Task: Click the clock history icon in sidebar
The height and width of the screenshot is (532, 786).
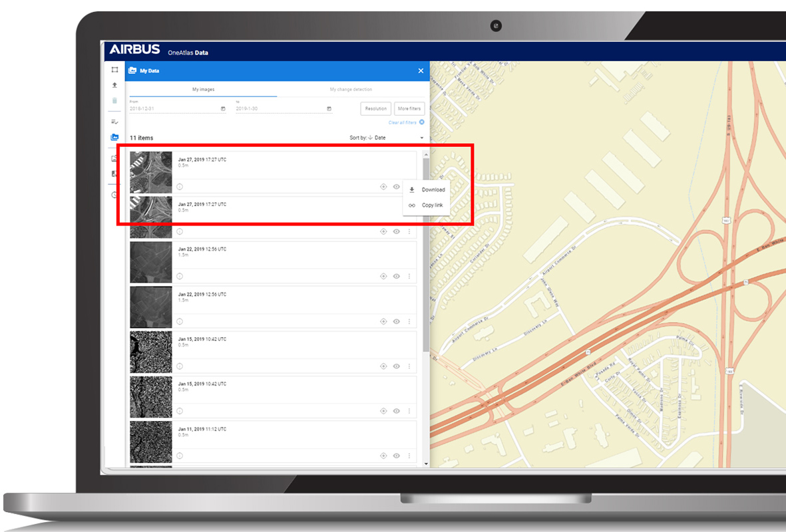Action: tap(114, 195)
